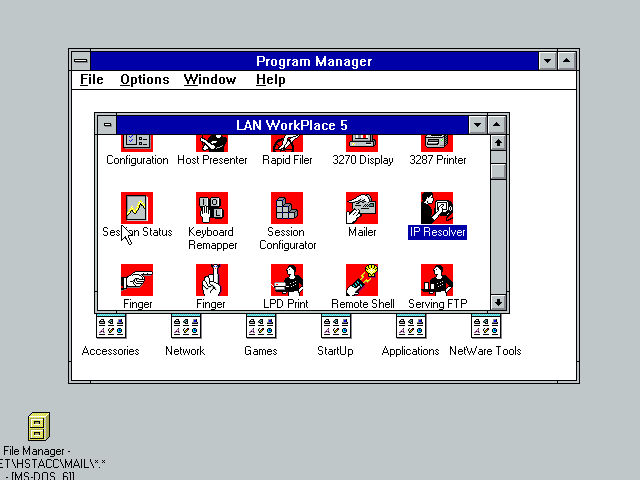Minimize the Program Manager window
Image resolution: width=640 pixels, height=480 pixels.
547,61
